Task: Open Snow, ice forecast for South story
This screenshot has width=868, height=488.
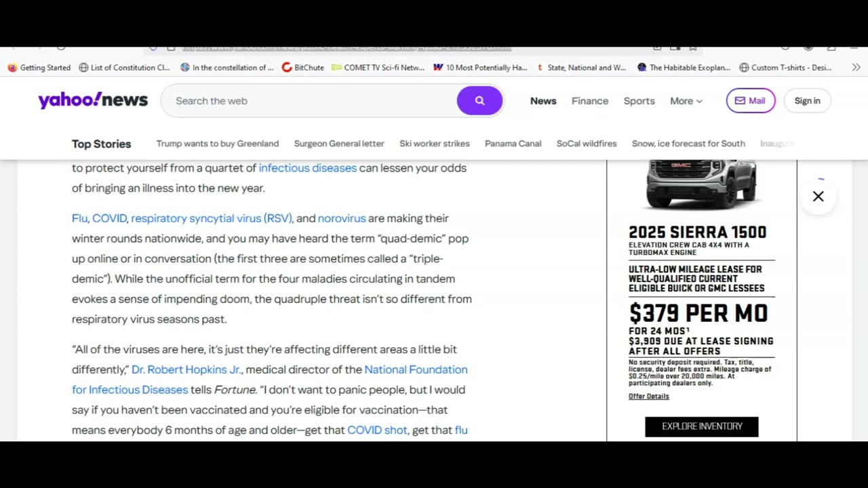Action: (x=688, y=144)
